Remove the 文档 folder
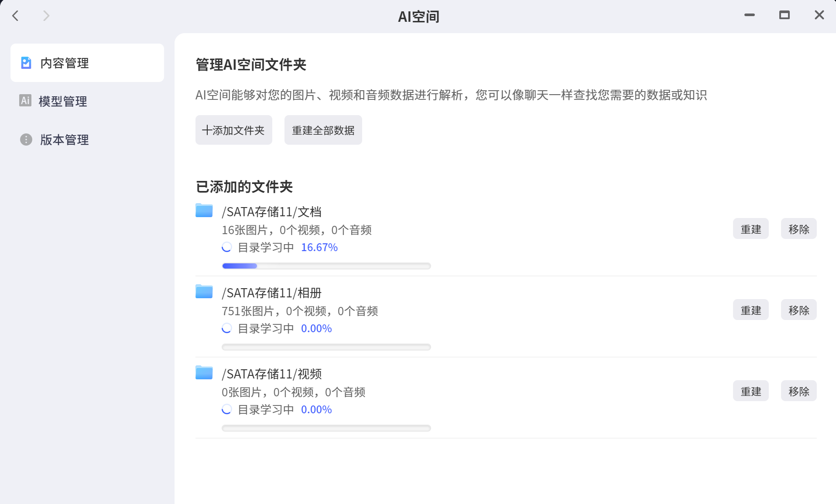This screenshot has width=836, height=504. click(798, 229)
